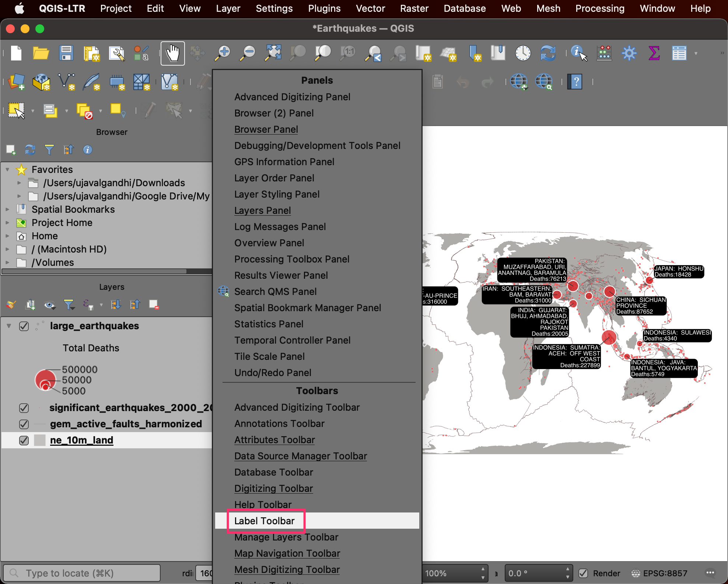Toggle visibility of significant_earthquakes layer
Image resolution: width=728 pixels, height=584 pixels.
[24, 408]
